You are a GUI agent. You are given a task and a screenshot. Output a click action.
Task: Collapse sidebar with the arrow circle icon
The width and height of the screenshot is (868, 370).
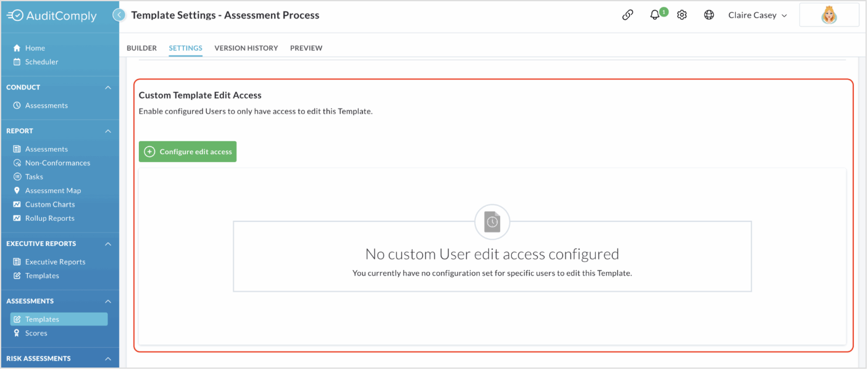[119, 15]
